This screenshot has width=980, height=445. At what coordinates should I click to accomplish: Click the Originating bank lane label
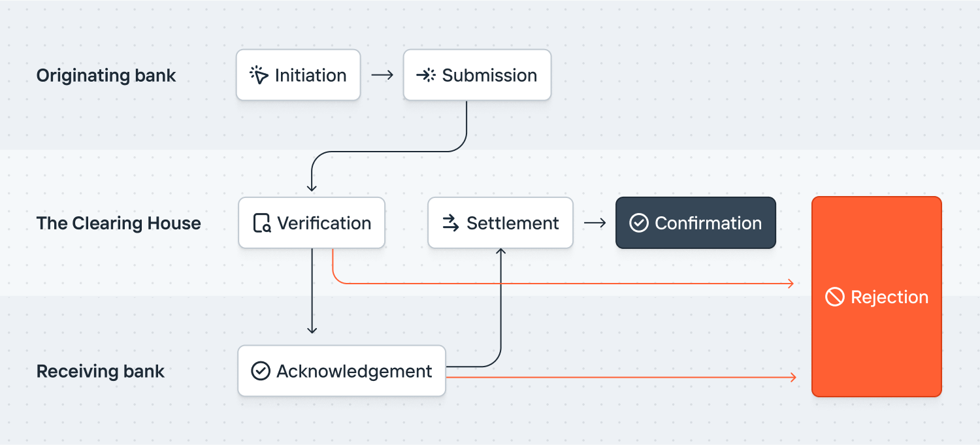point(106,76)
